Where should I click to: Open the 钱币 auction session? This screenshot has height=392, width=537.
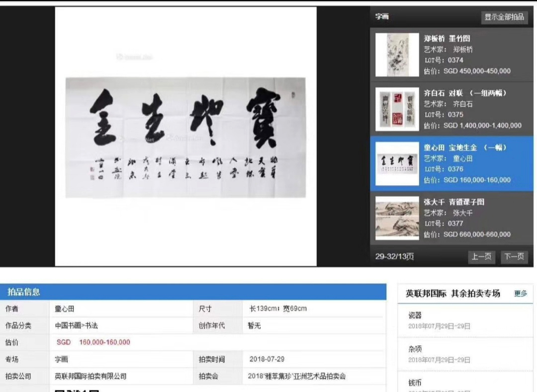[x=415, y=383]
